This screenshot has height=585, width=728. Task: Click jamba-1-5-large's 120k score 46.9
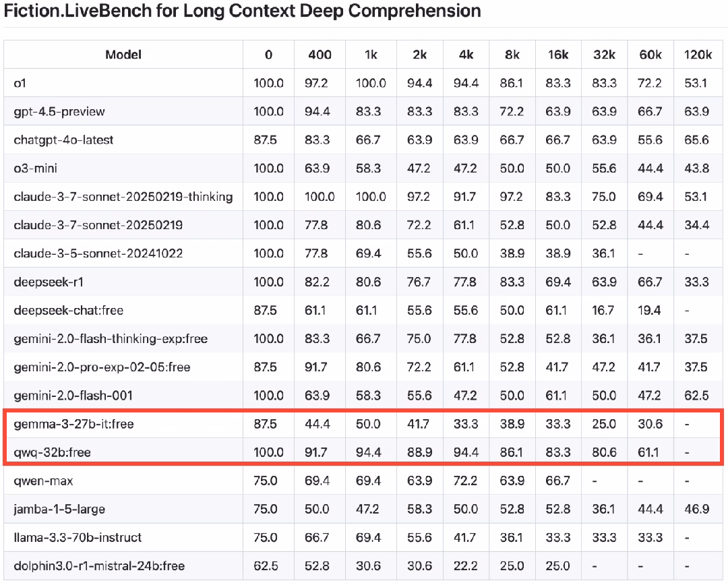[x=696, y=510]
